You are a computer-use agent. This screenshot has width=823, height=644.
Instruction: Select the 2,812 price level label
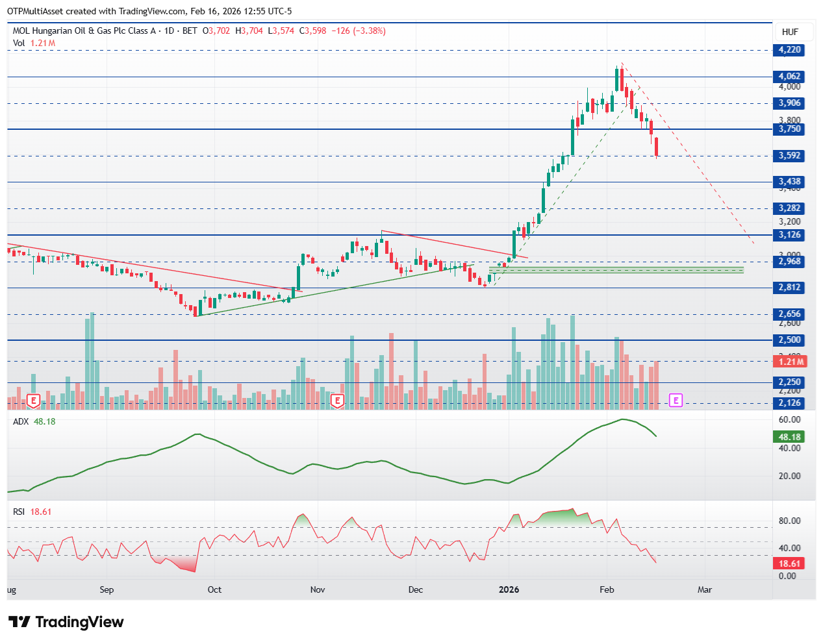click(x=790, y=288)
